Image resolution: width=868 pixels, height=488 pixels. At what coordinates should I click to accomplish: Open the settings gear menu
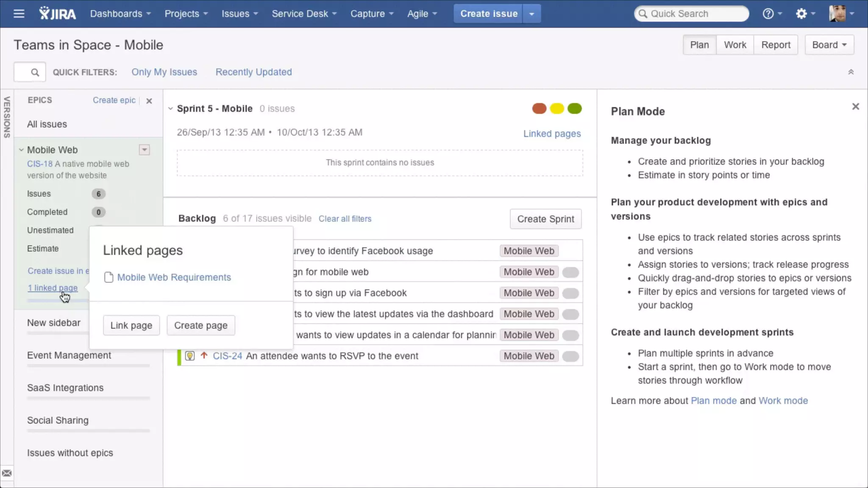pyautogui.click(x=801, y=14)
